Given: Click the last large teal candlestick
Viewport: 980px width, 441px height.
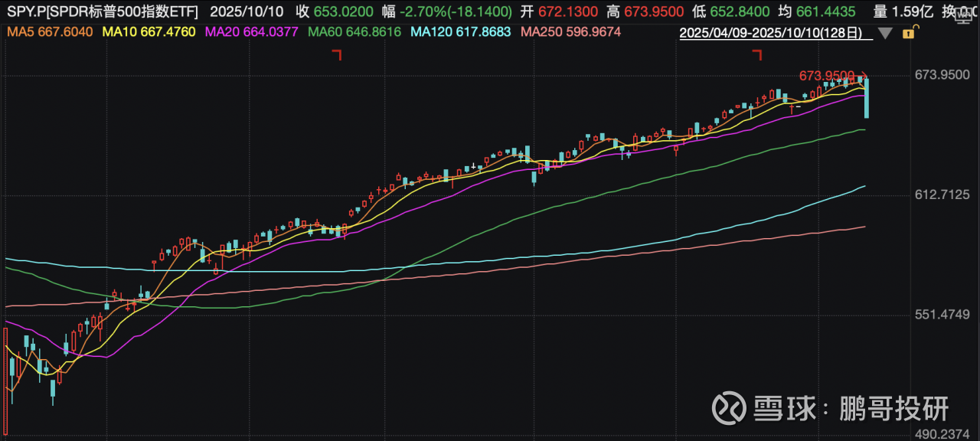Looking at the screenshot, I should 867,98.
